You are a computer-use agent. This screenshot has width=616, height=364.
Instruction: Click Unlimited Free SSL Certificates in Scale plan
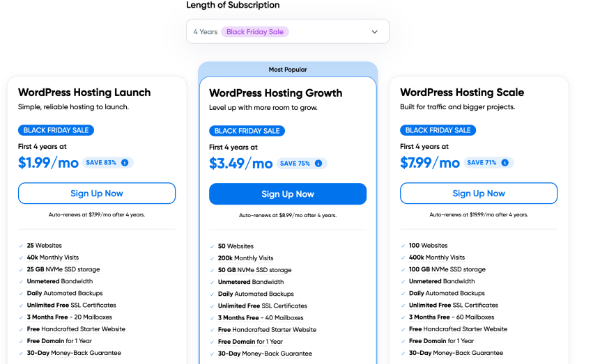454,305
